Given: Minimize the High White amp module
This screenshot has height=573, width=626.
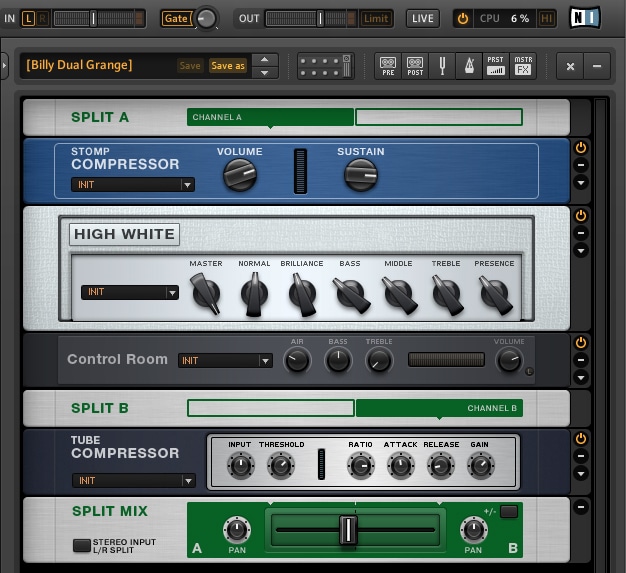Looking at the screenshot, I should [x=581, y=233].
